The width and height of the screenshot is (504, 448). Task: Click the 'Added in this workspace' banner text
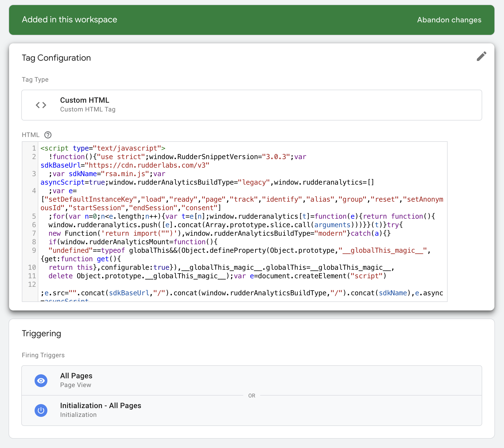click(x=69, y=19)
